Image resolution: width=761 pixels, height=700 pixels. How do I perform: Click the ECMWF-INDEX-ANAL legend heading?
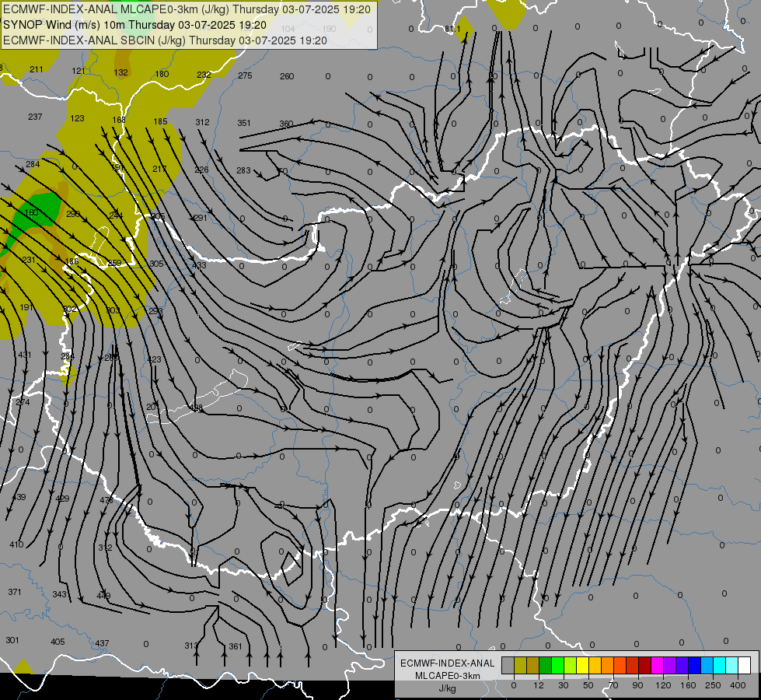448,663
